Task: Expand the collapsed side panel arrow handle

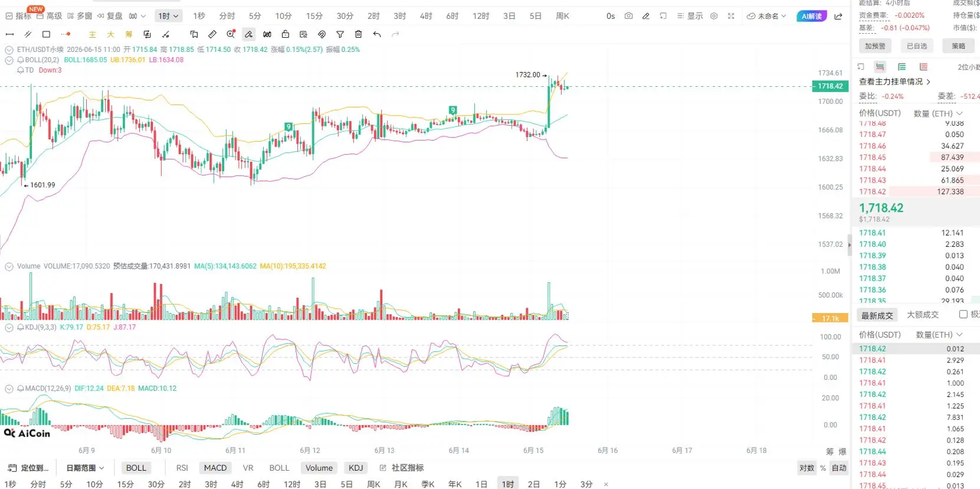Action: 850,244
